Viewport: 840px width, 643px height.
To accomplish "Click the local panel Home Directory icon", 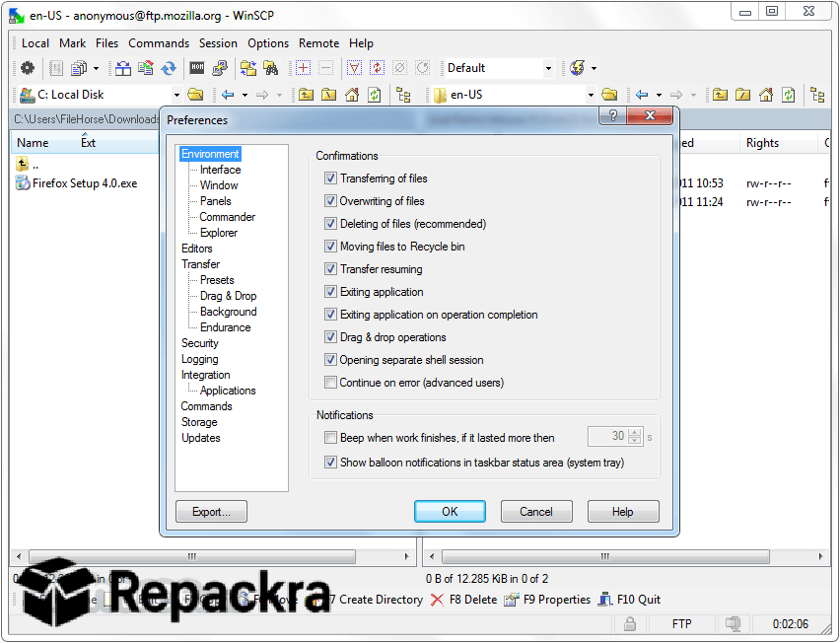I will click(x=351, y=95).
